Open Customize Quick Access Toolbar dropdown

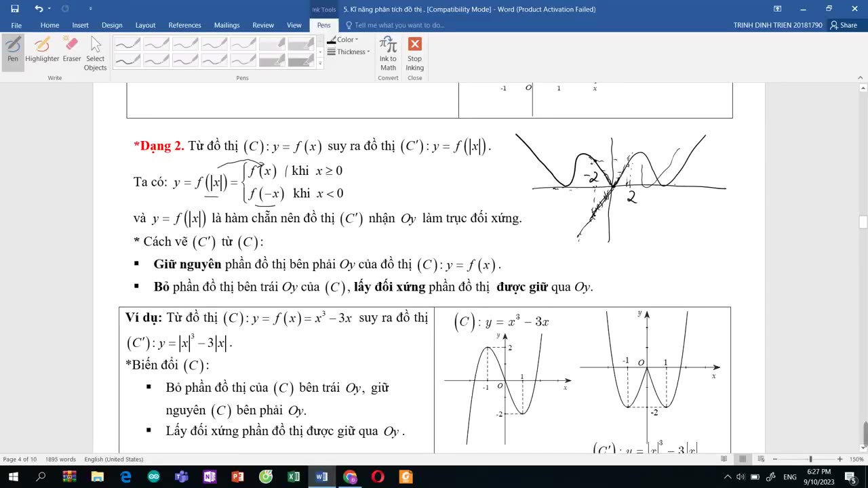(x=91, y=9)
